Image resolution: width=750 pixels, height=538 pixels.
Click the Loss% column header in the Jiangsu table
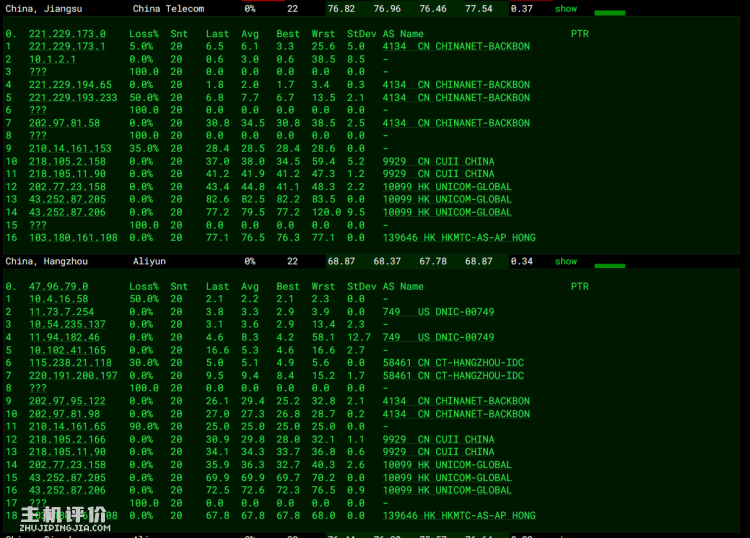point(144,34)
